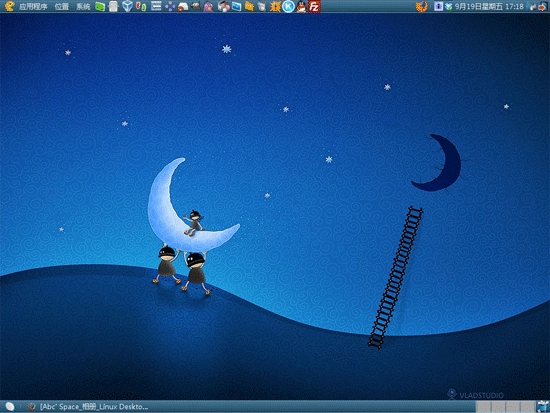Open the blue dots cluster launcher icon

170,6
